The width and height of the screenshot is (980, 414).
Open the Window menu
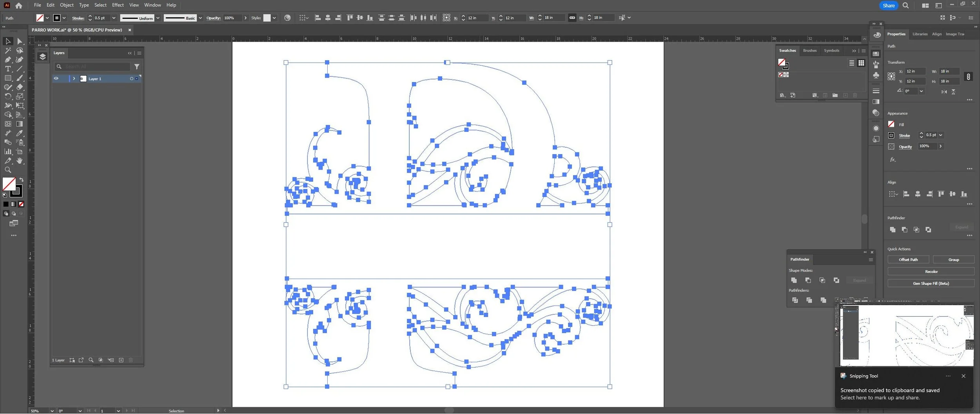click(152, 5)
